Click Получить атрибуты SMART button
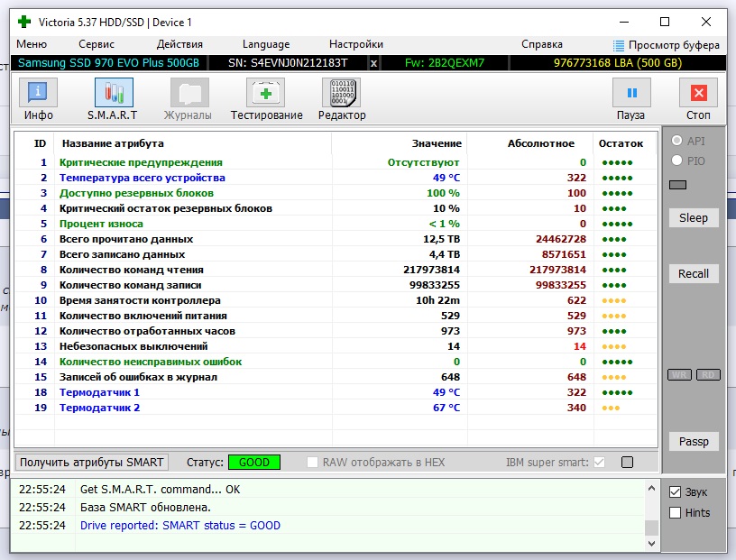Screen dimensions: 736x560 91,463
